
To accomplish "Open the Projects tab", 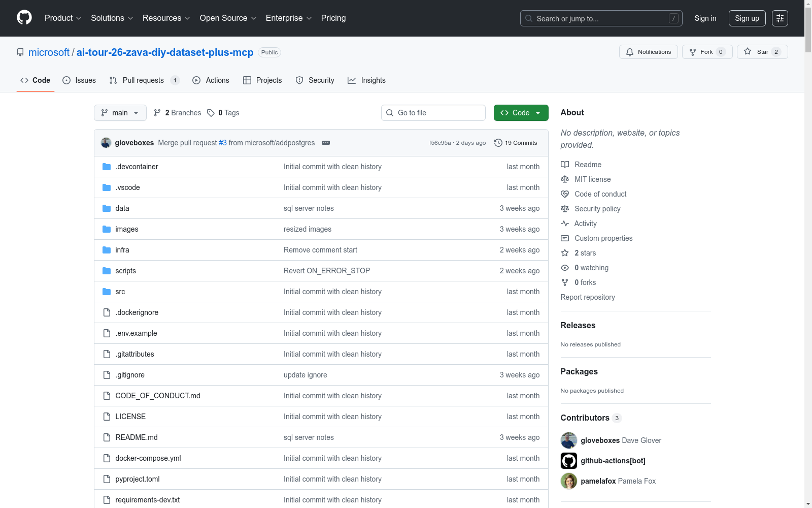I will 262,80.
